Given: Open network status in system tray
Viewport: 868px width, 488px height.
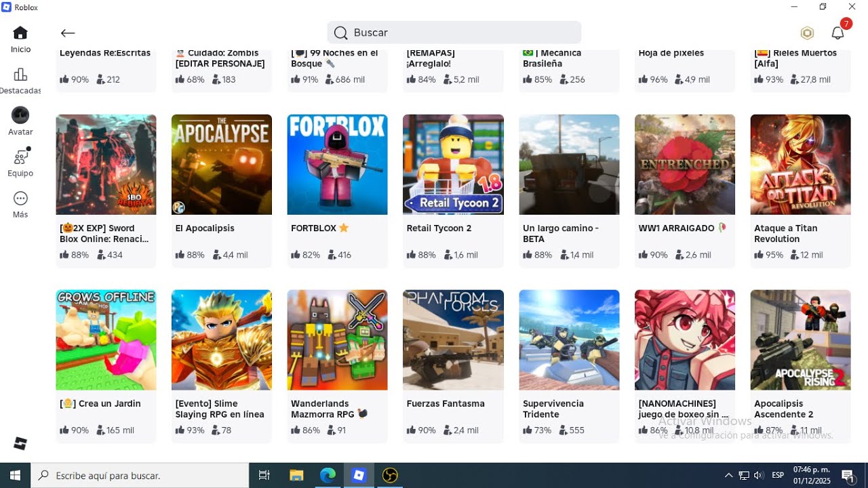Looking at the screenshot, I should (x=744, y=476).
